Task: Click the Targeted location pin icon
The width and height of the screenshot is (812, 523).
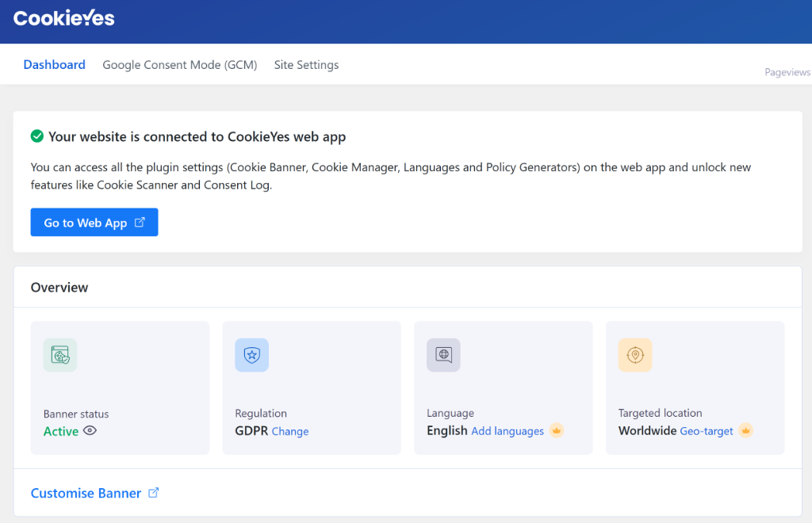Action: 635,355
